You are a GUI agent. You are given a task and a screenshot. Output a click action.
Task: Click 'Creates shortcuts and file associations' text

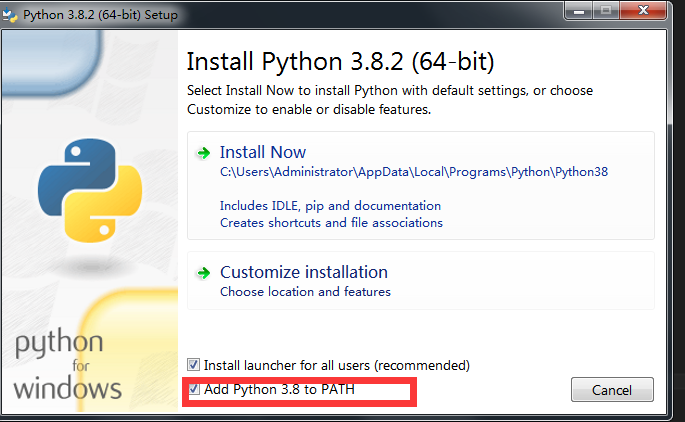tap(331, 222)
